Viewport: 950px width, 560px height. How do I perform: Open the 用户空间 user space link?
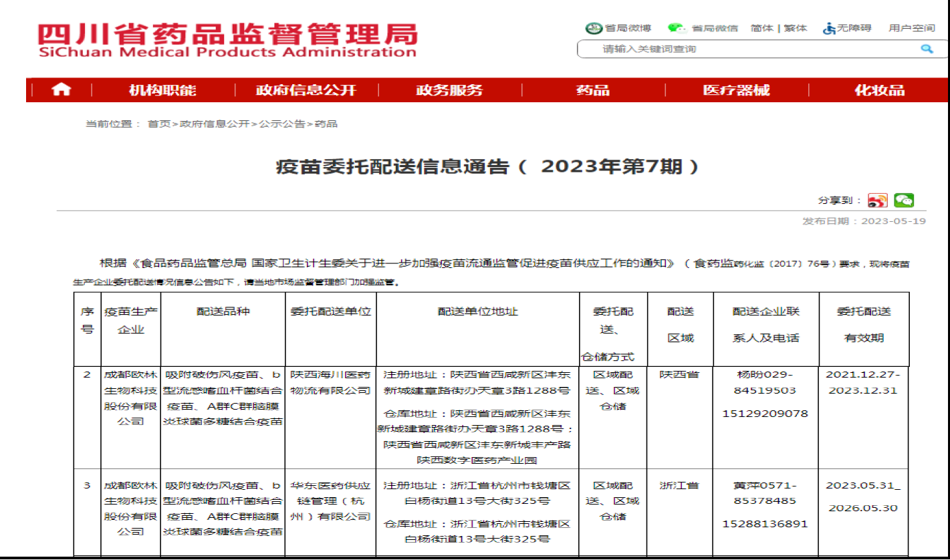pyautogui.click(x=911, y=28)
